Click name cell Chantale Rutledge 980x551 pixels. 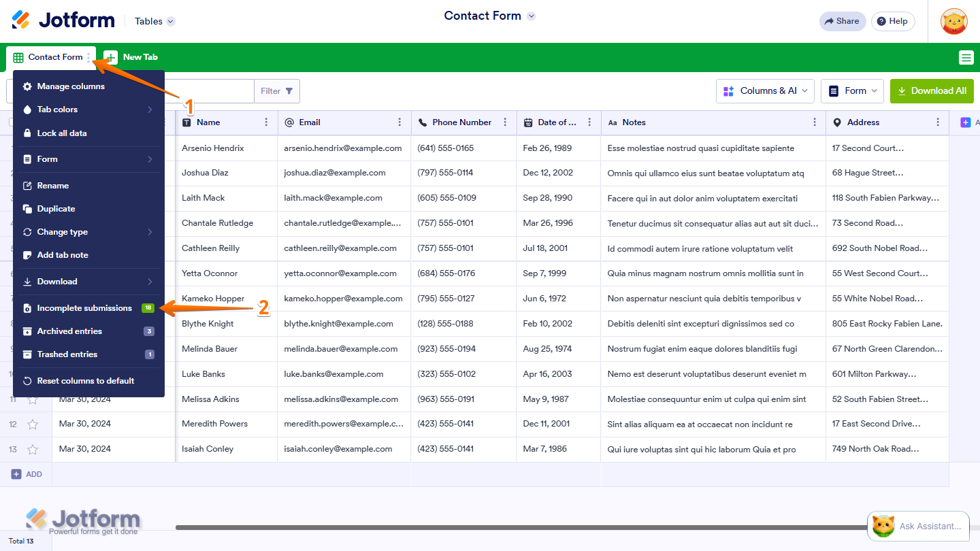click(227, 223)
